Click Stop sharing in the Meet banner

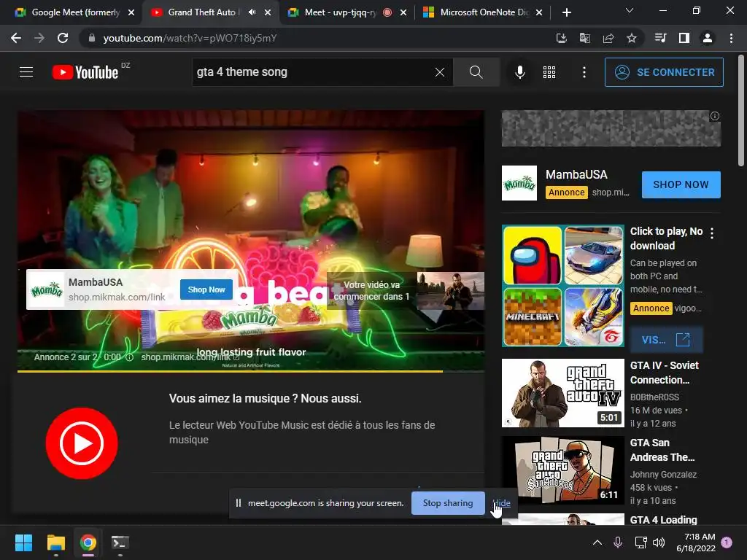[448, 503]
